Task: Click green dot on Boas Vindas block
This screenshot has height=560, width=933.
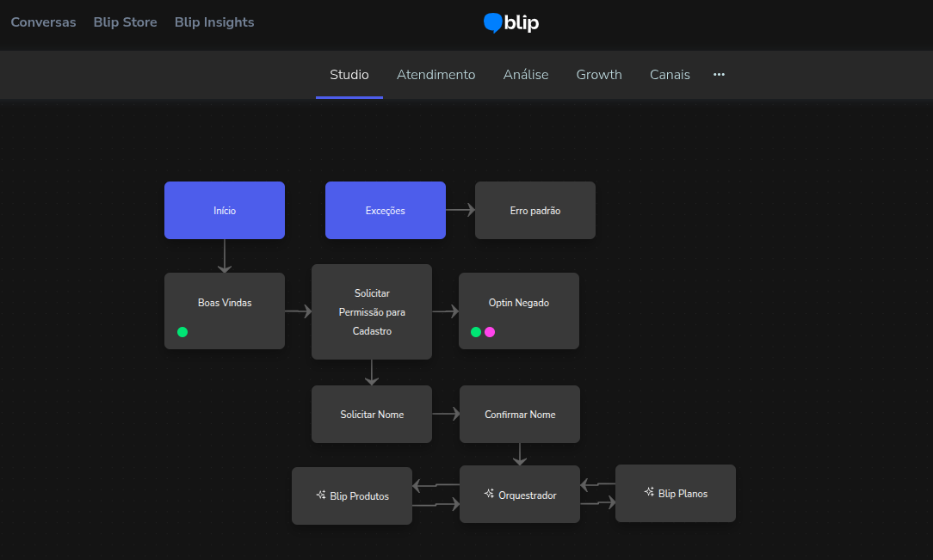Action: pyautogui.click(x=182, y=332)
